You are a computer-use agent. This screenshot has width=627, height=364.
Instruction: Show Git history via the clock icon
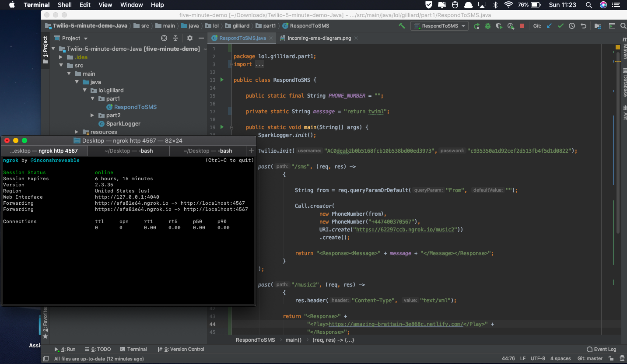[x=572, y=26]
